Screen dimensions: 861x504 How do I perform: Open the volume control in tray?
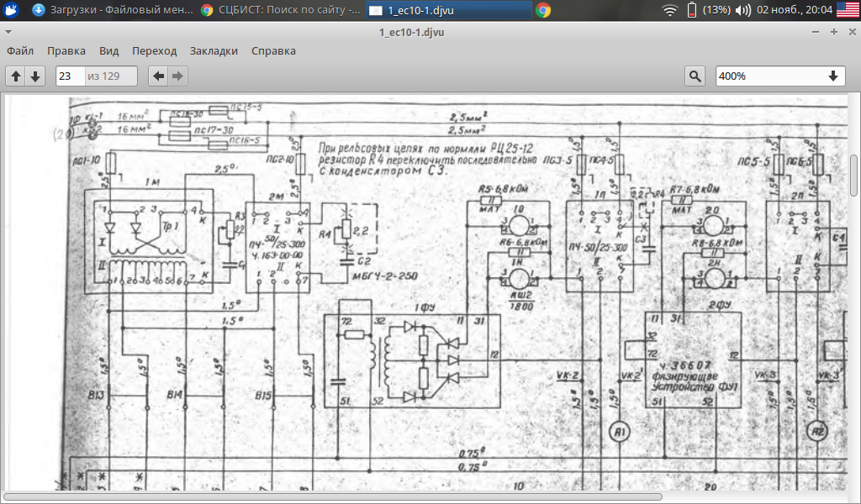[742, 10]
